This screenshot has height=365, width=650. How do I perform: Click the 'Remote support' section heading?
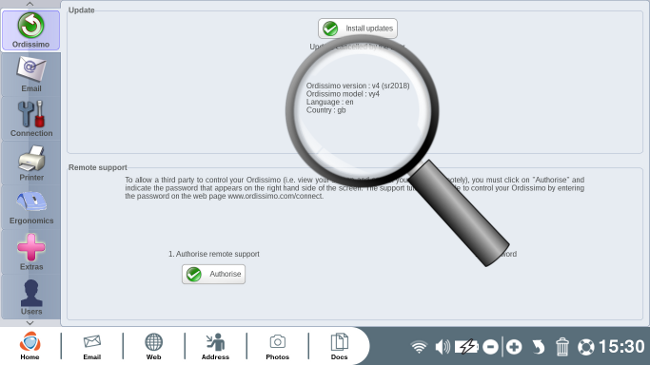click(98, 168)
